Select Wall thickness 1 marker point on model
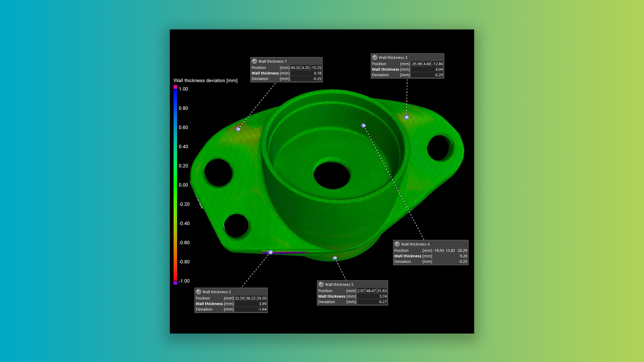The height and width of the screenshot is (362, 644). 238,129
